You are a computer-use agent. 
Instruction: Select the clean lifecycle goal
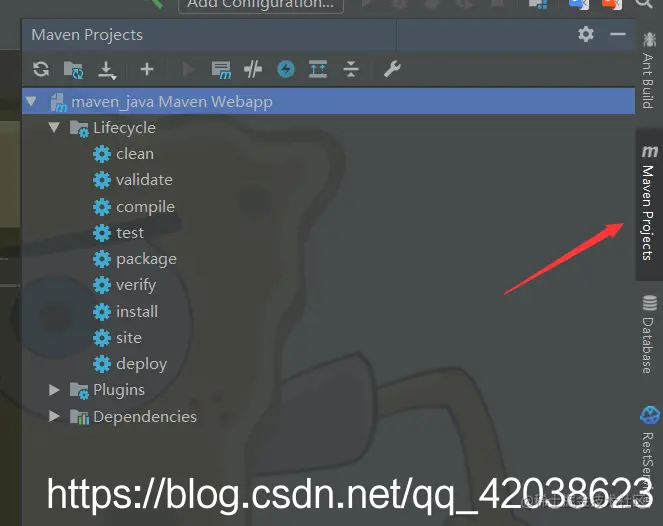click(135, 154)
